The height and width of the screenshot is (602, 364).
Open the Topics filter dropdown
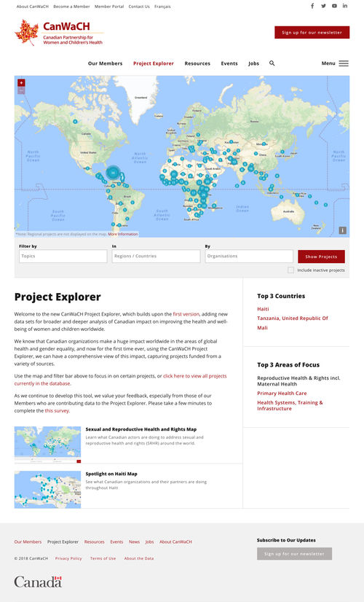63,257
